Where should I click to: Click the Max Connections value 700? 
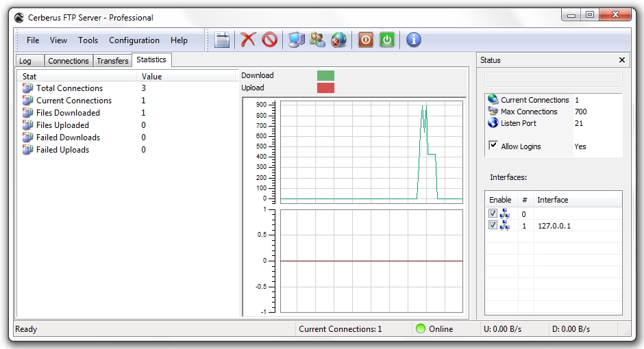580,112
